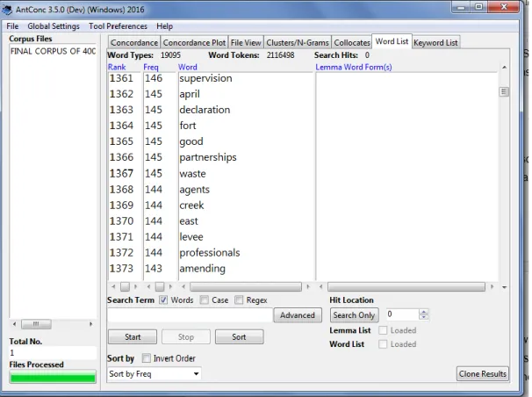Switch to the Keyword List tab
The image size is (532, 397).
[x=435, y=43]
